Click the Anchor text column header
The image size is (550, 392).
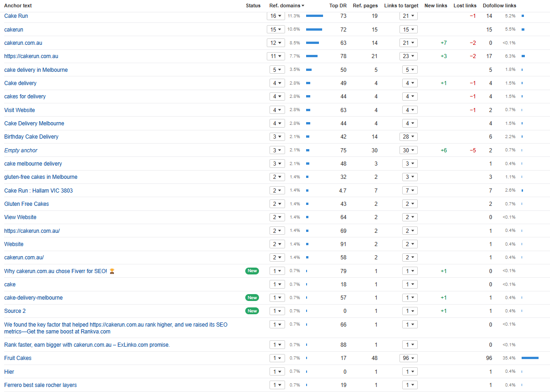coord(18,6)
